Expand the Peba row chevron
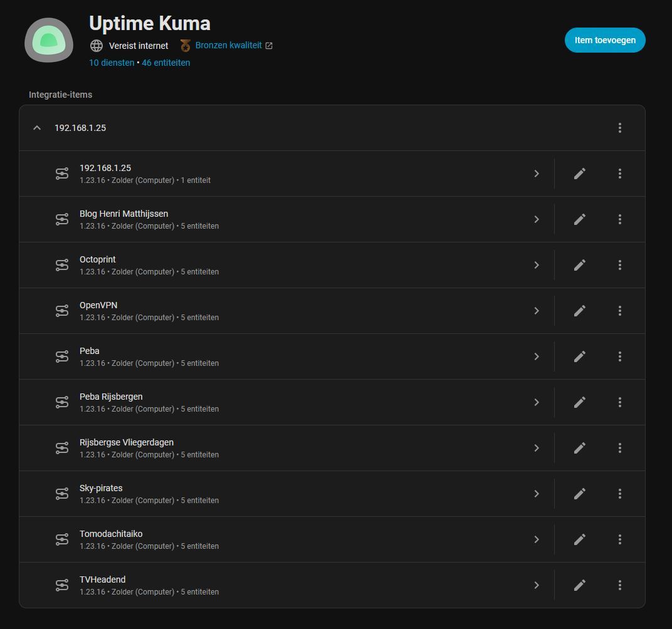The height and width of the screenshot is (629, 672). [x=537, y=356]
